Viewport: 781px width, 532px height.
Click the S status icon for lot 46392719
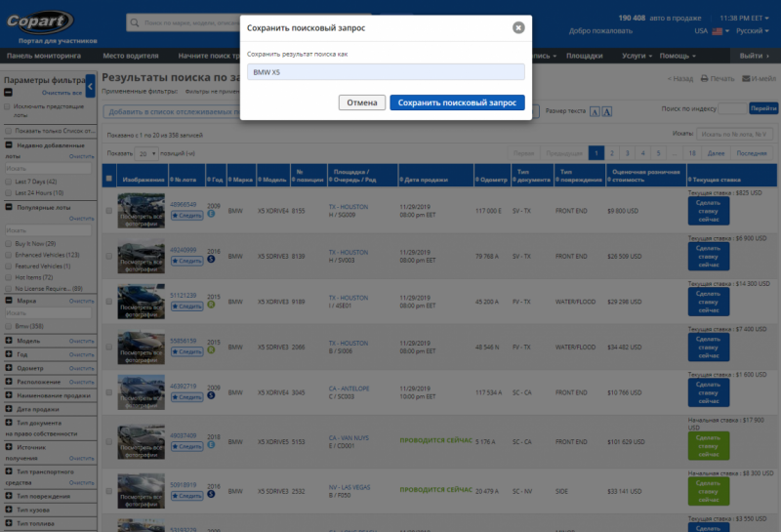click(211, 395)
